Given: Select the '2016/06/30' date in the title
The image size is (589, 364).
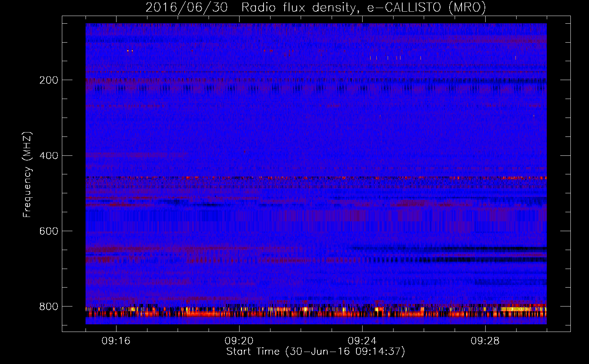Looking at the screenshot, I should pos(187,7).
